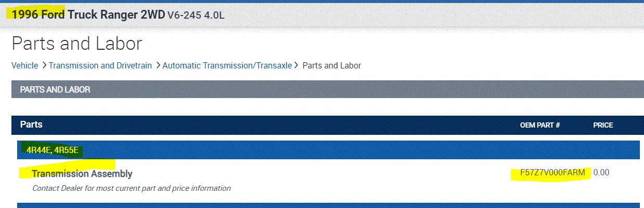
Task: Open the Transmission and Drivetrain breadcrumb
Action: pyautogui.click(x=100, y=65)
